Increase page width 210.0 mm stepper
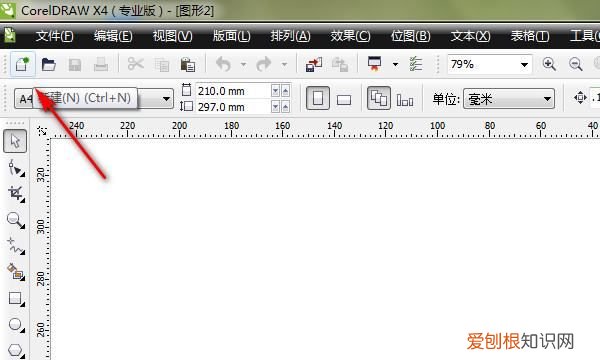Image resolution: width=600 pixels, height=360 pixels. point(285,91)
